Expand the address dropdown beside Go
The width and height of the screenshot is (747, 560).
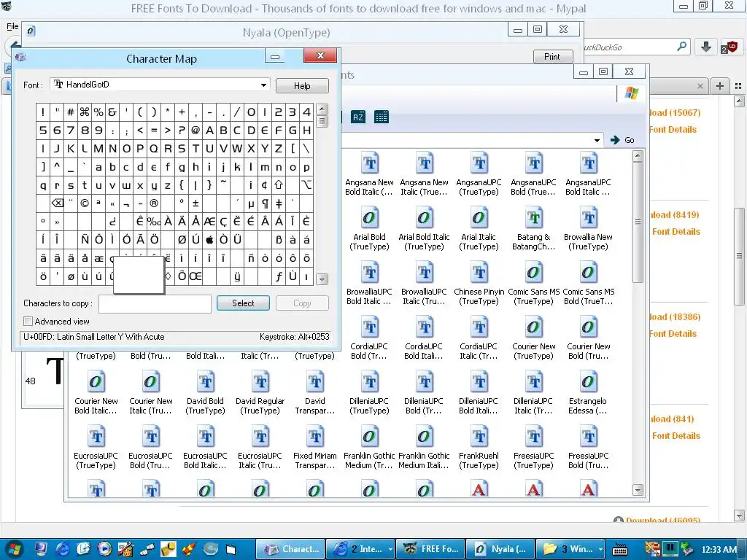pyautogui.click(x=597, y=140)
